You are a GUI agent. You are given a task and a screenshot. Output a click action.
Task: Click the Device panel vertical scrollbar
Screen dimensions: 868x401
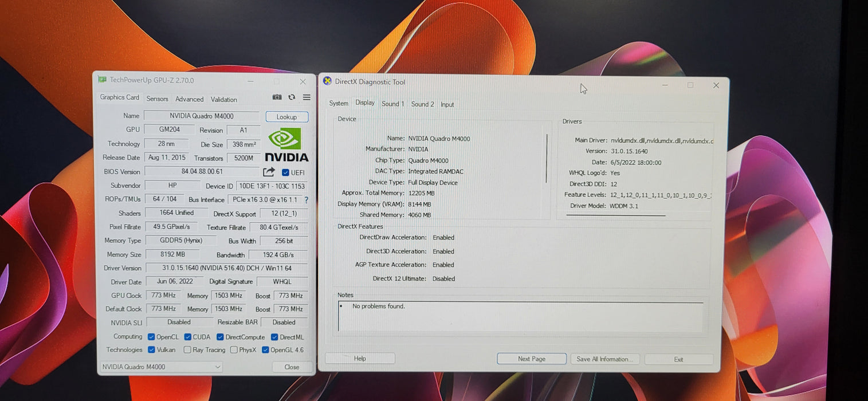point(547,158)
